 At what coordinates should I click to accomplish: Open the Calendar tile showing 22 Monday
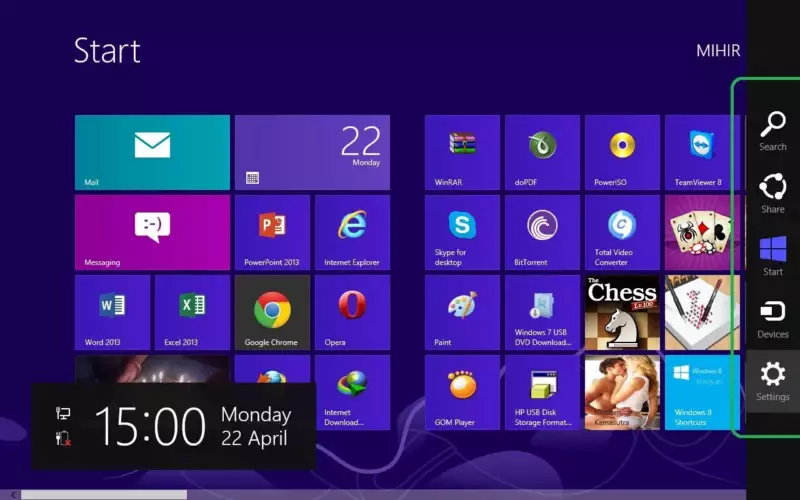click(x=312, y=152)
